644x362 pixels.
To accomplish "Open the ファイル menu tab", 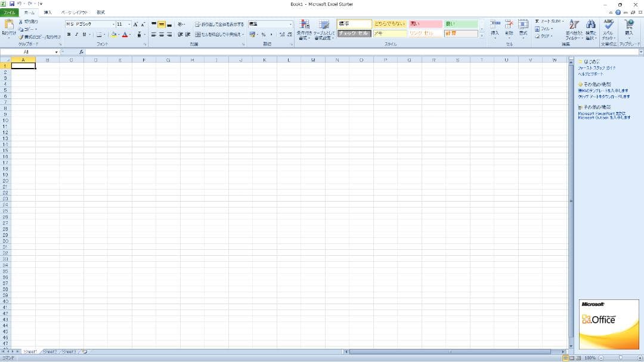I will (10, 12).
